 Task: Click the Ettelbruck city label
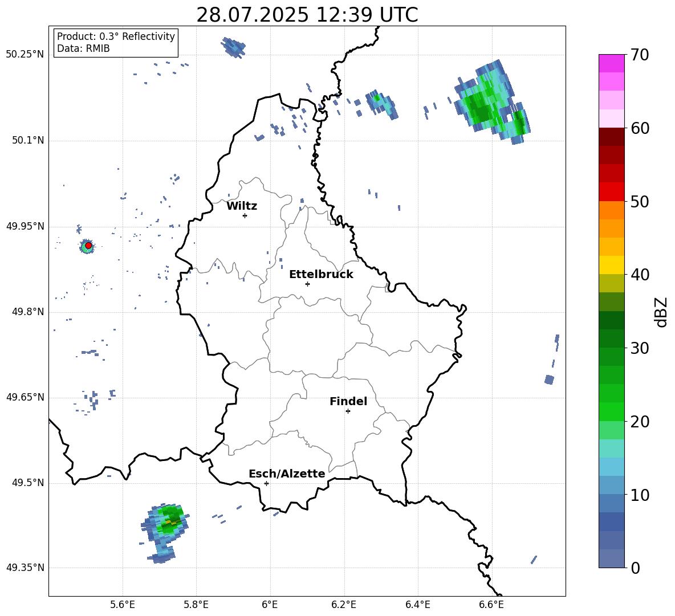click(x=321, y=275)
